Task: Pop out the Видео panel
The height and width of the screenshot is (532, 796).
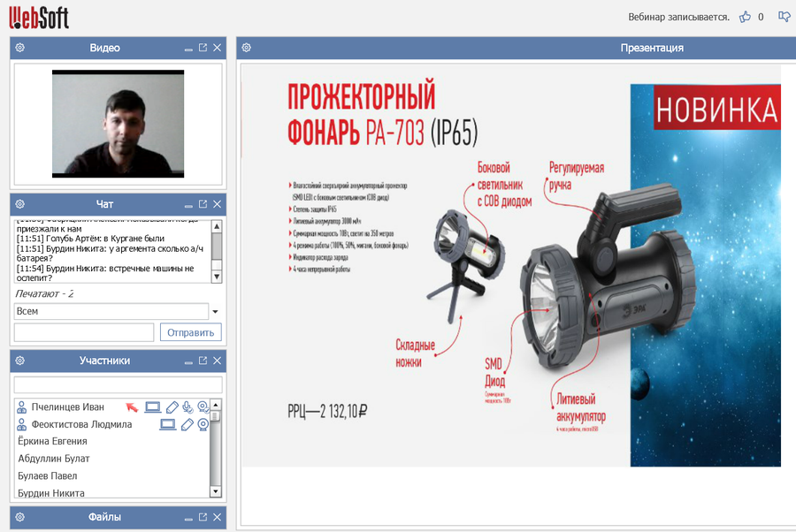Action: click(x=203, y=47)
